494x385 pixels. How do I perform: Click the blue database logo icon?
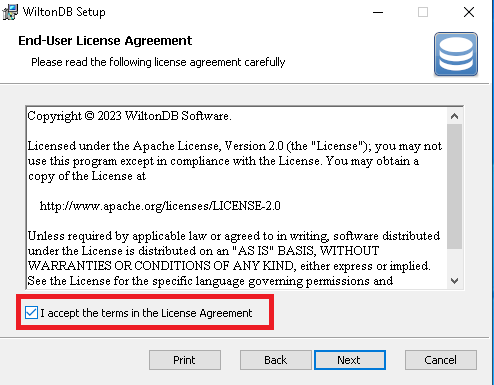click(456, 54)
